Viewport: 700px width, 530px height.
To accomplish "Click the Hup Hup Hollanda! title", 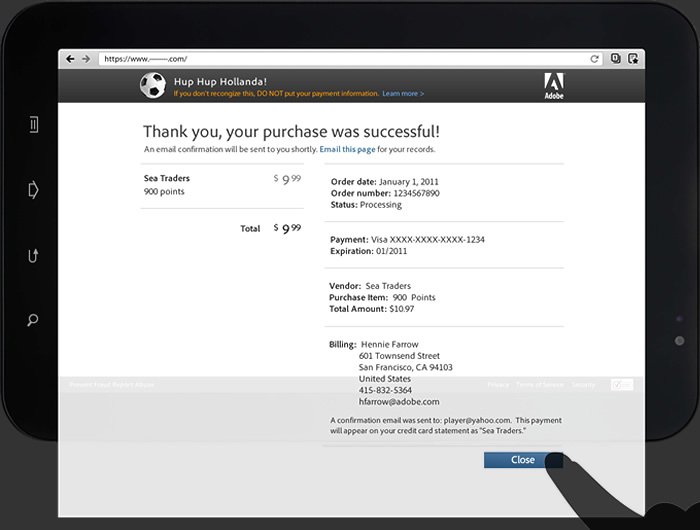I will [x=221, y=82].
